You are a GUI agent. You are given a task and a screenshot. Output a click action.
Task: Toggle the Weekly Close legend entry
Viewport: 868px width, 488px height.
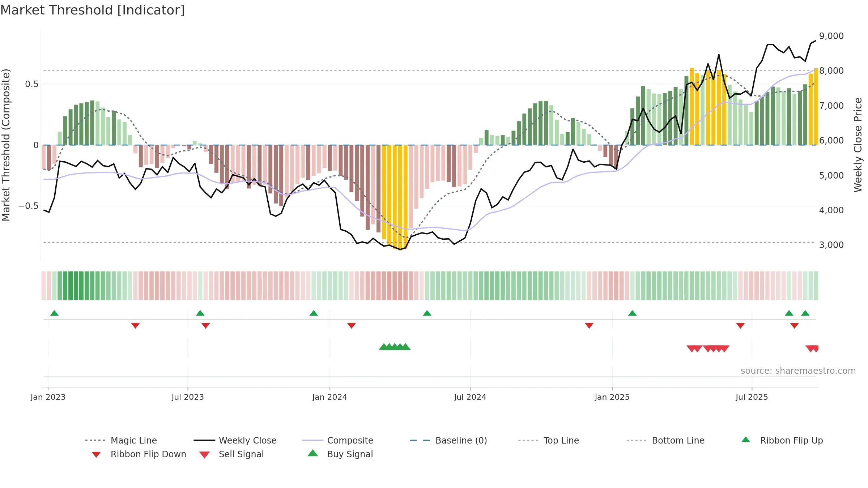[235, 440]
